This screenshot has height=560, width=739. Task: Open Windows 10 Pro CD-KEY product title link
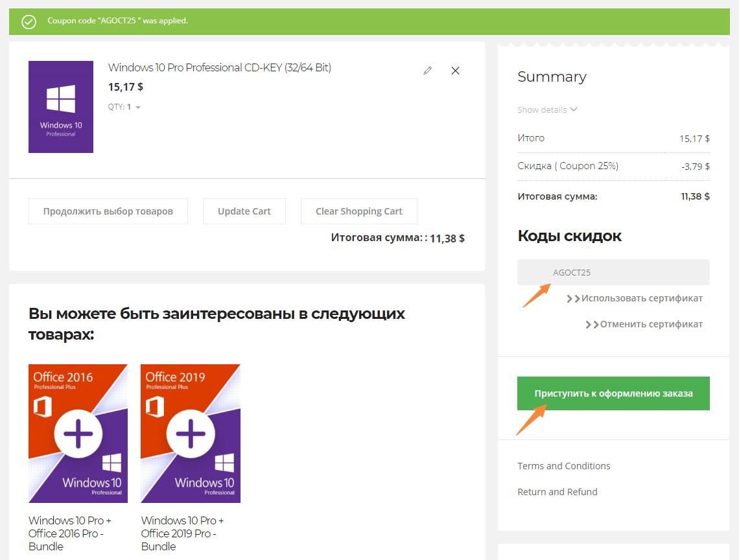coord(219,67)
